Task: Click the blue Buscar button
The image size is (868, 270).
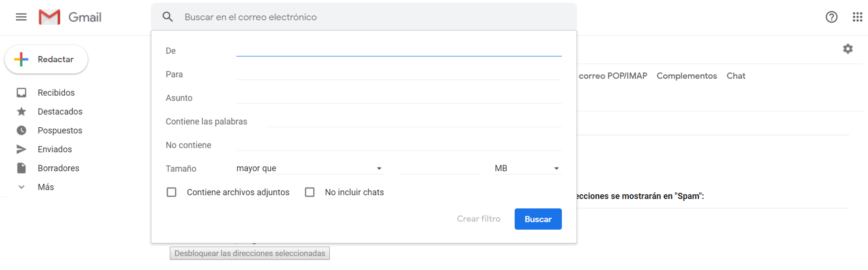Action: [538, 219]
